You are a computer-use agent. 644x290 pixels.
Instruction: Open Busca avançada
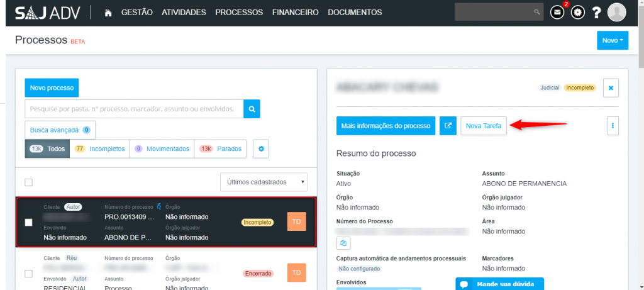pyautogui.click(x=60, y=130)
